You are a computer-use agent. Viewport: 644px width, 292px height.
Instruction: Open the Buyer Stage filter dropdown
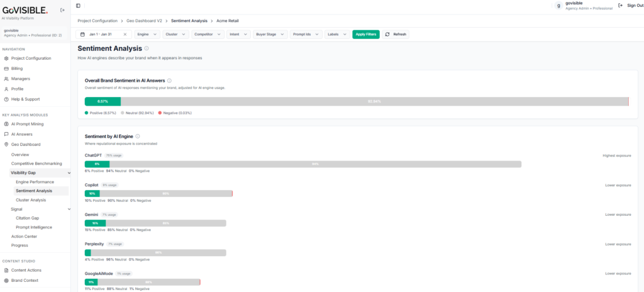(270, 34)
